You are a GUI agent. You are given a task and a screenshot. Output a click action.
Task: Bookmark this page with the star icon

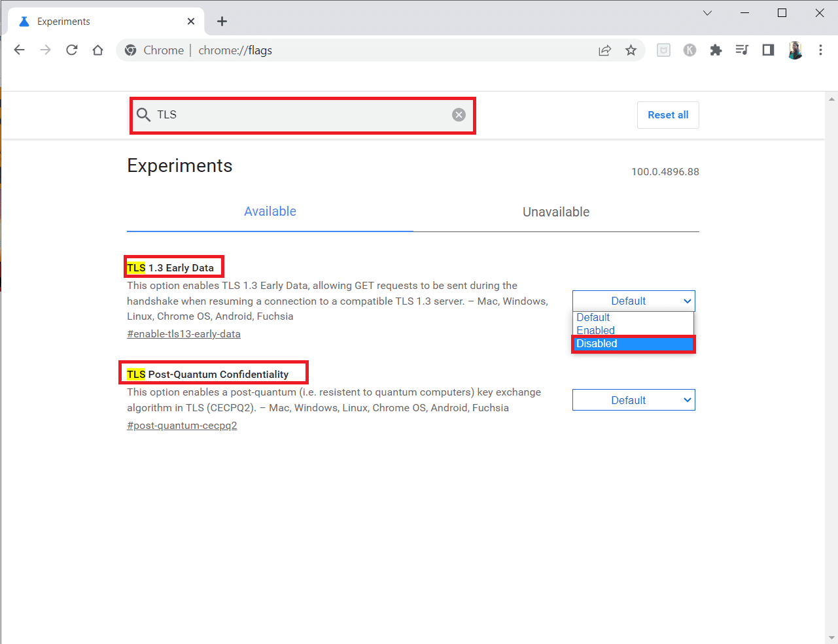631,50
